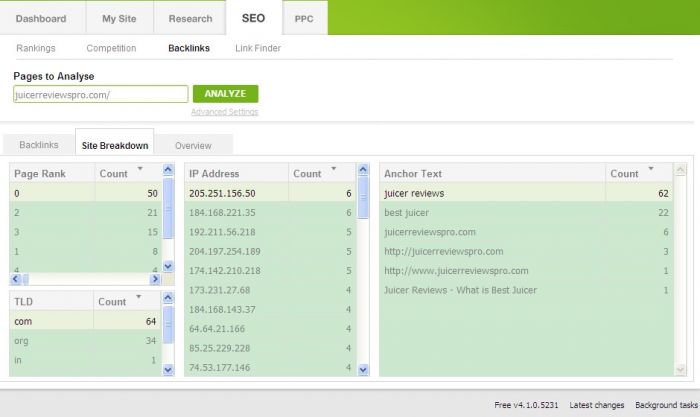The image size is (700, 417).
Task: Select IP 205.251.156.50 row
Action: [271, 193]
